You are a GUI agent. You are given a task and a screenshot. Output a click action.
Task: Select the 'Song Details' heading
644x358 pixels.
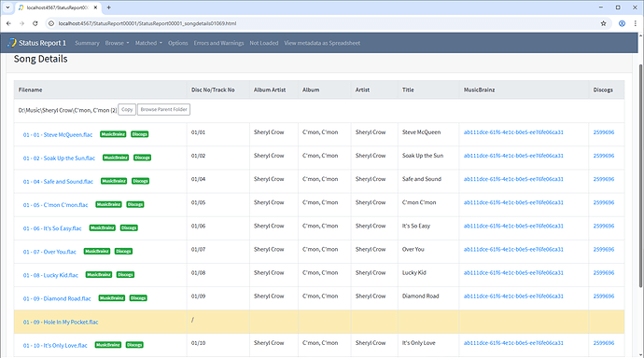(x=41, y=59)
